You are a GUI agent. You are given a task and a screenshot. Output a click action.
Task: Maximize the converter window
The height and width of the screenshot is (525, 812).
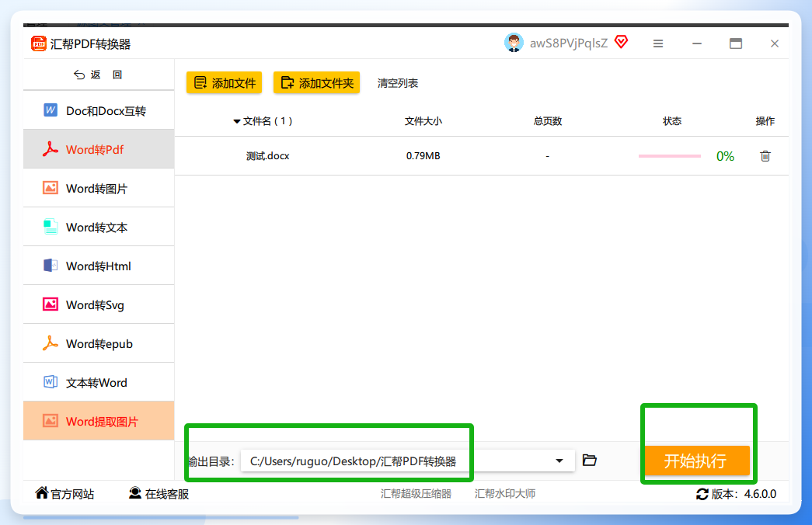coord(735,43)
